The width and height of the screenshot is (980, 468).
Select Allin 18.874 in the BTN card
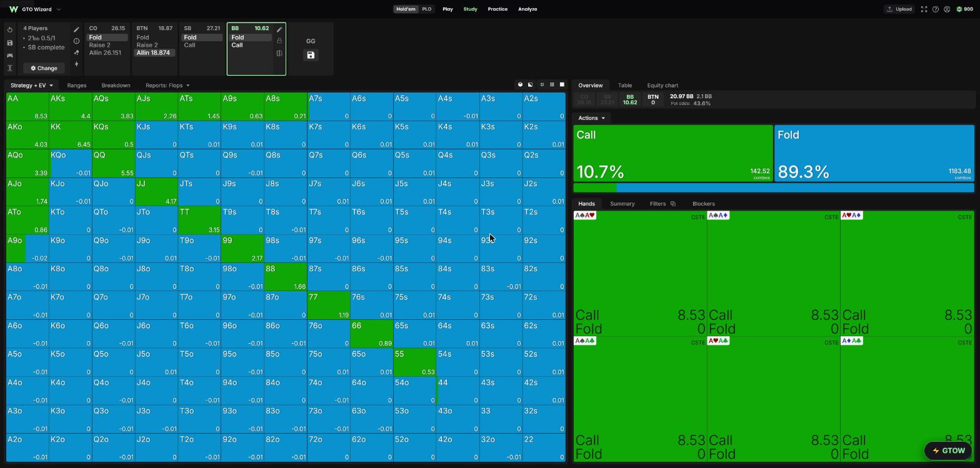pyautogui.click(x=154, y=52)
